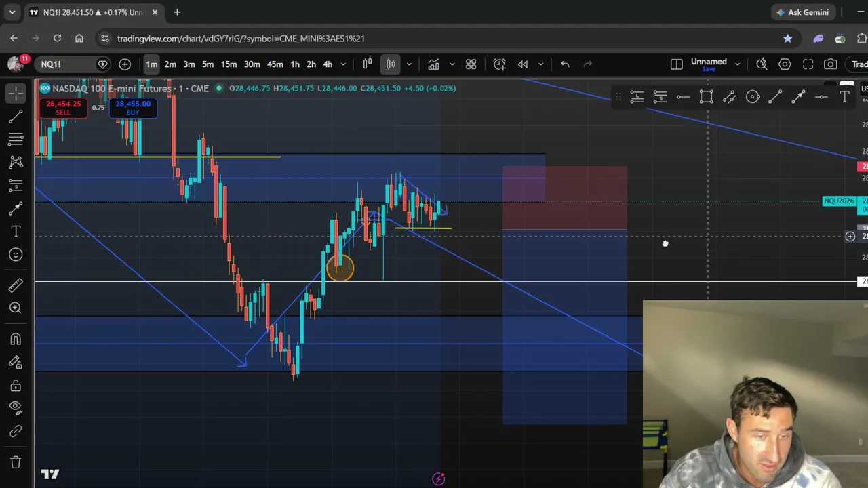Select Parallel Channel tool in favorites toolbar
This screenshot has height=488, width=868.
tap(729, 98)
